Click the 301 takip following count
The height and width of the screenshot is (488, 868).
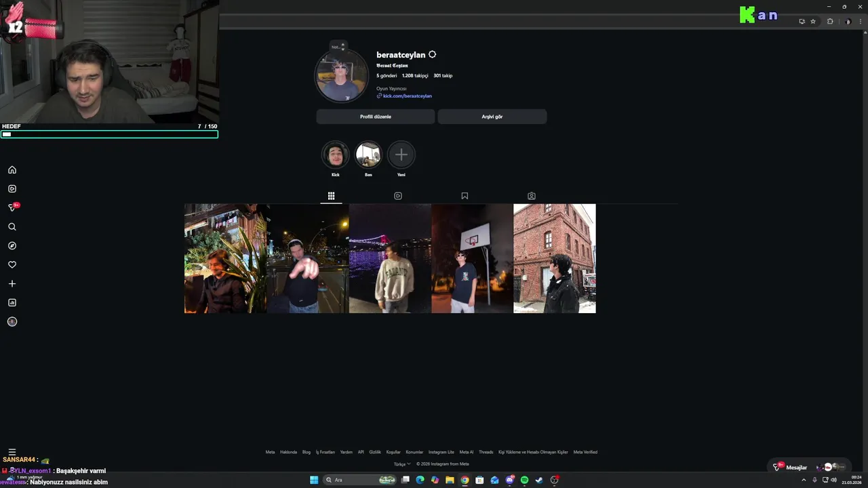click(443, 76)
